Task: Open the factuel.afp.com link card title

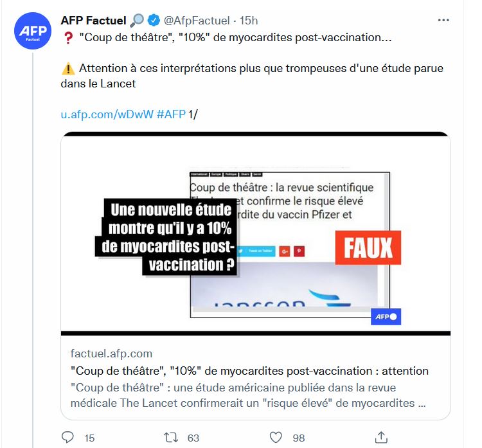Action: coord(248,371)
